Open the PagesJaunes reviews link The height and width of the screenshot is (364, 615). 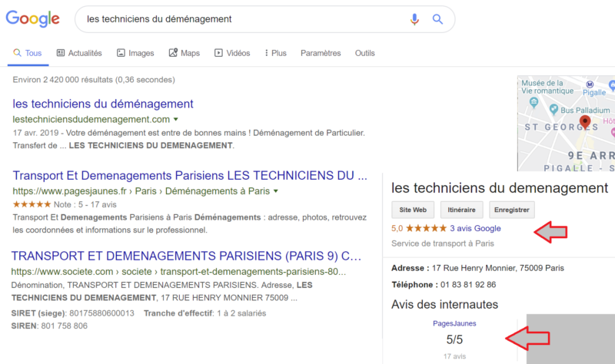tap(454, 323)
